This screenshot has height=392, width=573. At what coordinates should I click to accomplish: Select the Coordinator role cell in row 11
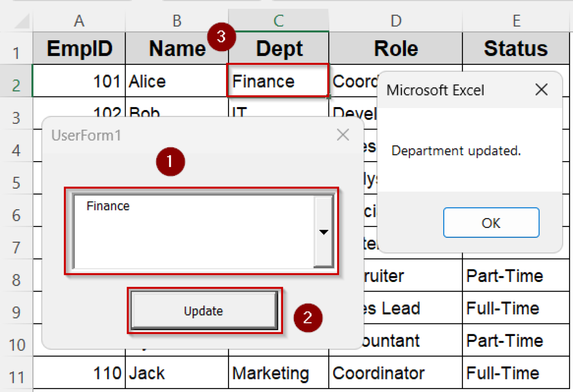click(395, 373)
